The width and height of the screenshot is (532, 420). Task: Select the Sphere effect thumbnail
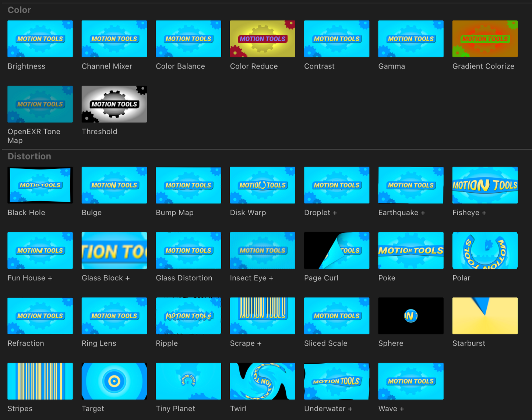point(411,316)
